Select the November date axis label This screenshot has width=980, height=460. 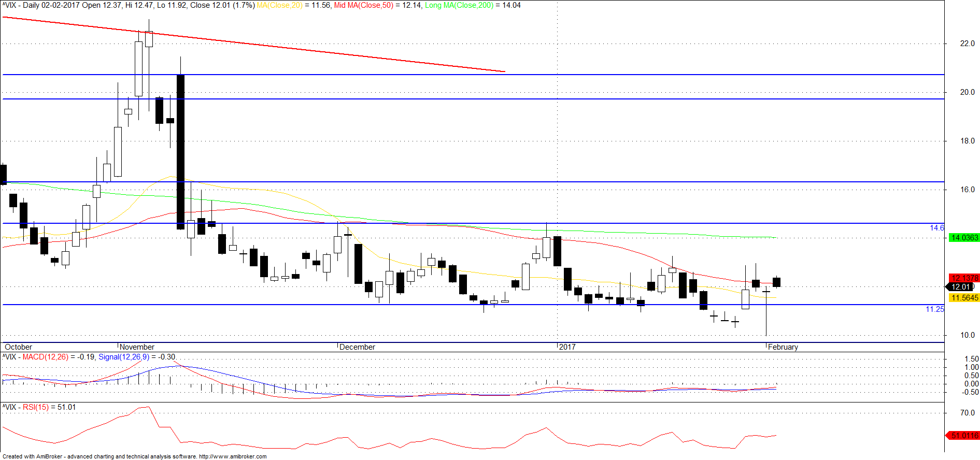point(137,347)
